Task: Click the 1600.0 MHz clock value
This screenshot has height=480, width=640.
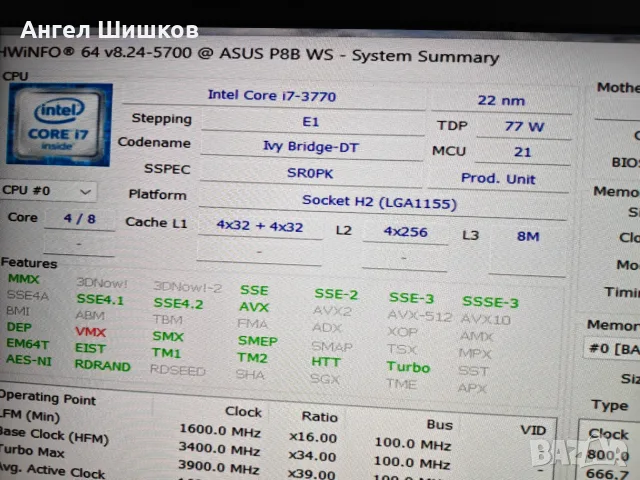Action: 220,431
